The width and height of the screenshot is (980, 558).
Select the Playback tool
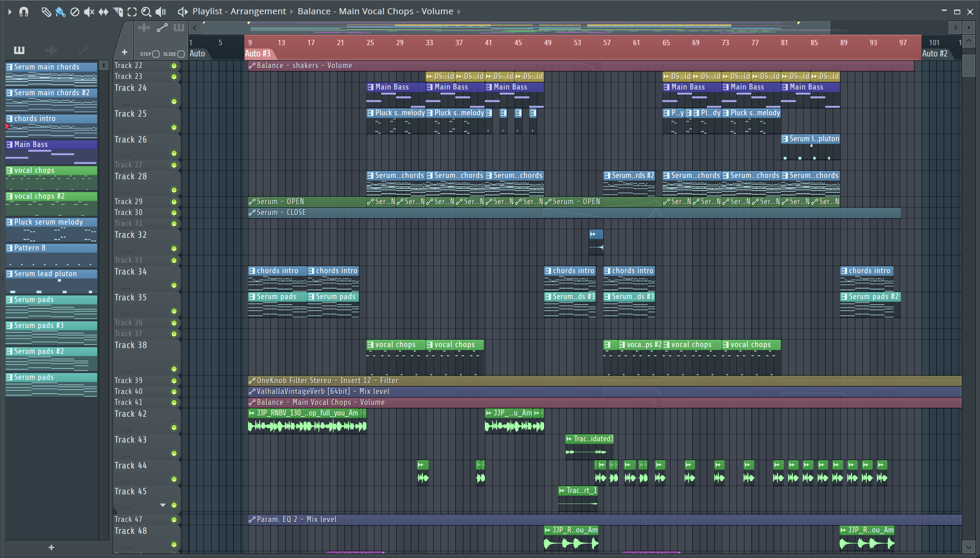click(x=160, y=12)
